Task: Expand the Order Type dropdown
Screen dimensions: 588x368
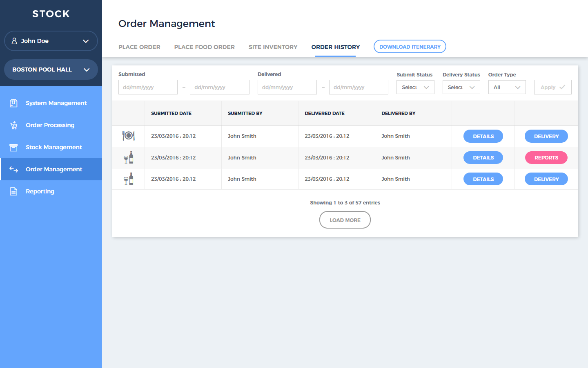Action: click(x=507, y=87)
